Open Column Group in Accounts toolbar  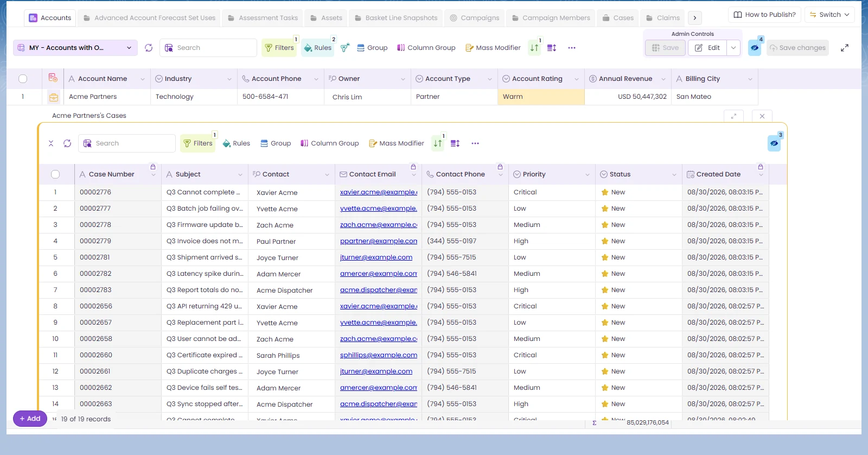point(426,48)
